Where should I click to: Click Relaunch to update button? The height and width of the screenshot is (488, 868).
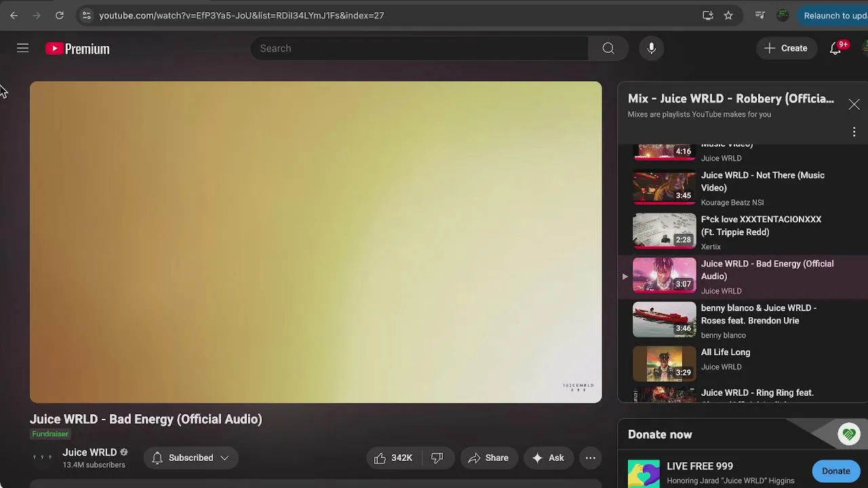834,15
